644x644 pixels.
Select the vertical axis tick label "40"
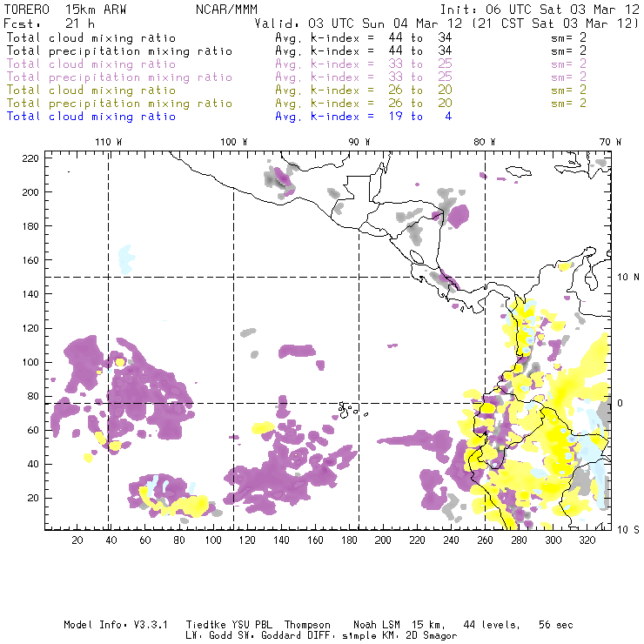coord(33,464)
